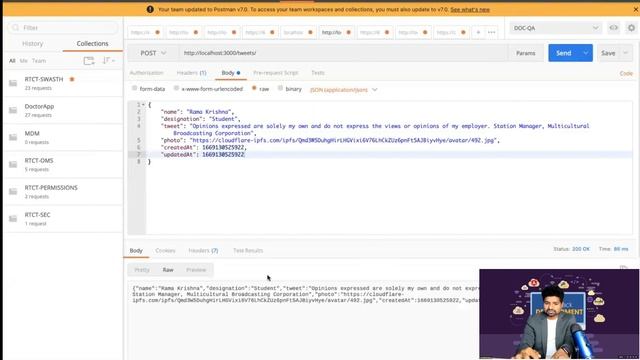Show All collections filter

(x=12, y=61)
